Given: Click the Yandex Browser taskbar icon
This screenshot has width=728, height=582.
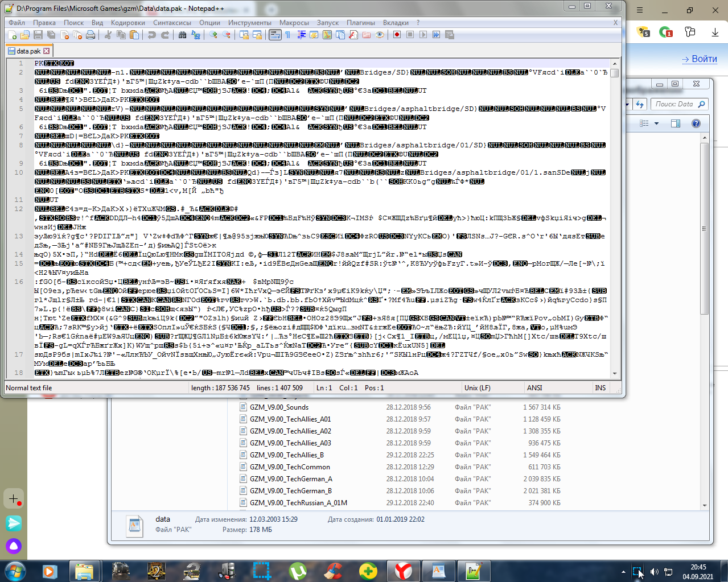Looking at the screenshot, I should (x=403, y=571).
